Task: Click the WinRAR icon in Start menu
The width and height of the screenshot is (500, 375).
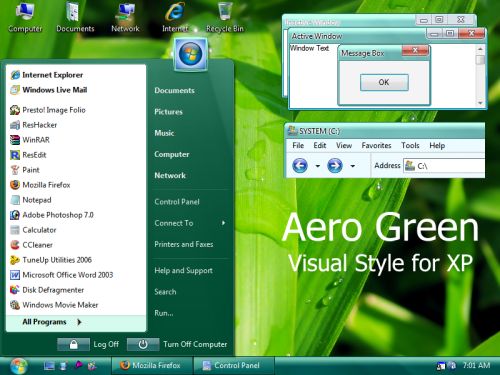Action: [15, 140]
